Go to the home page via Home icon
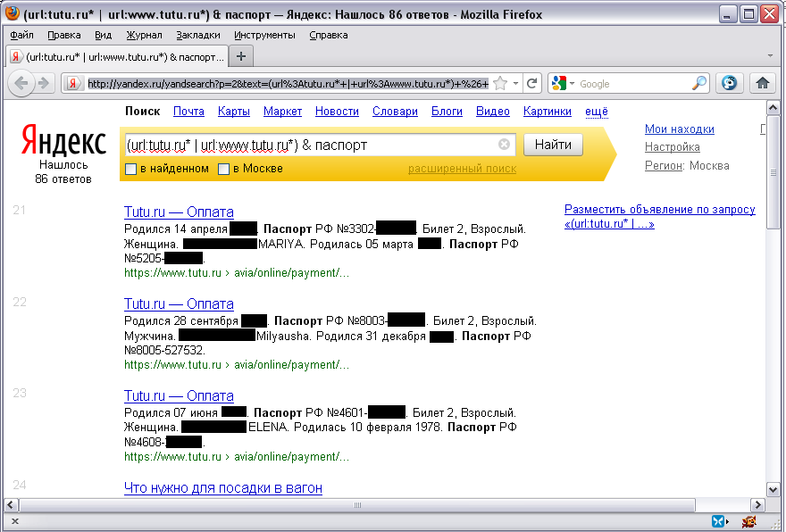This screenshot has height=532, width=786. pyautogui.click(x=763, y=83)
